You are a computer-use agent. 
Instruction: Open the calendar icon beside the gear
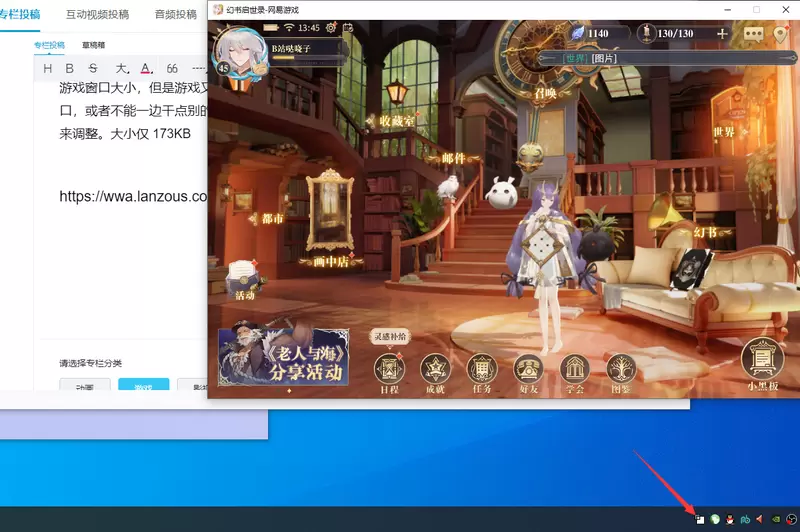(348, 28)
